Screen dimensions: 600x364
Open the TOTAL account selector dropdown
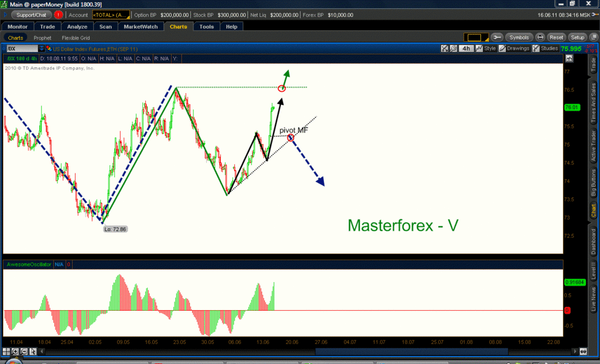pos(111,15)
